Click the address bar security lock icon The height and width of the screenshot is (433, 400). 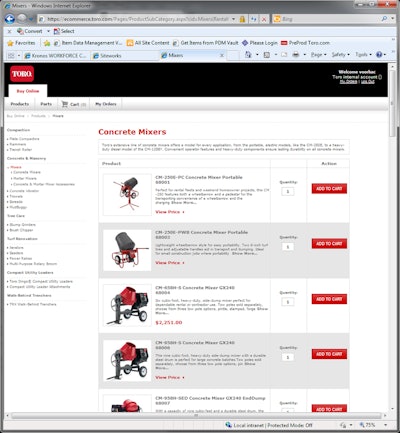coord(242,19)
